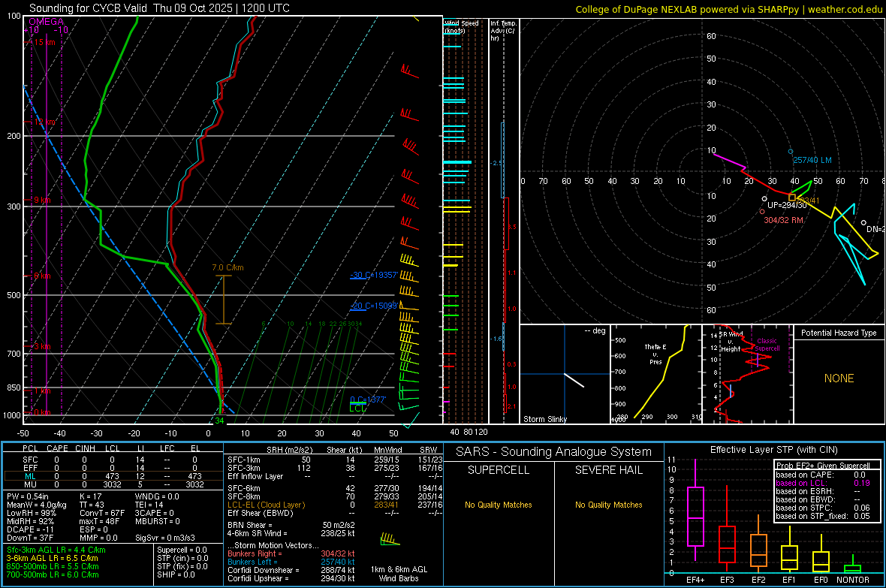This screenshot has height=588, width=886.
Task: Click the -20 C=15099' level label
Action: tap(374, 306)
